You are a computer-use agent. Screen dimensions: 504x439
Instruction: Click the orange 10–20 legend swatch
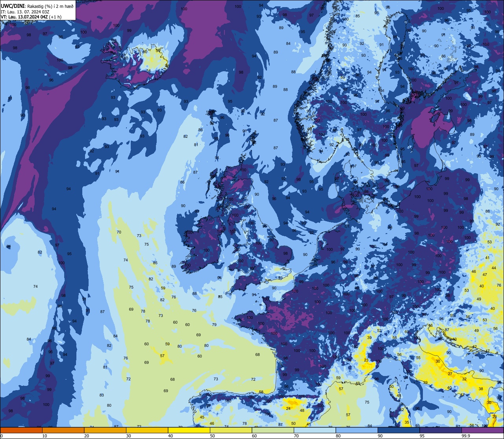click(63, 430)
